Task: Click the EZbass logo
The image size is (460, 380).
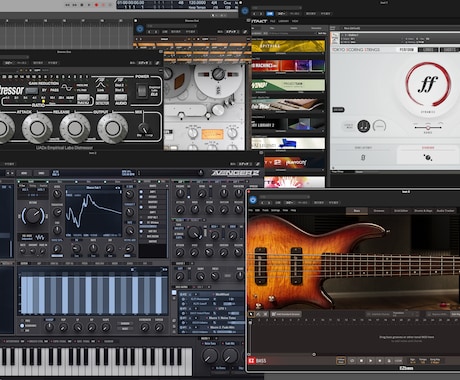Action: click(x=257, y=361)
